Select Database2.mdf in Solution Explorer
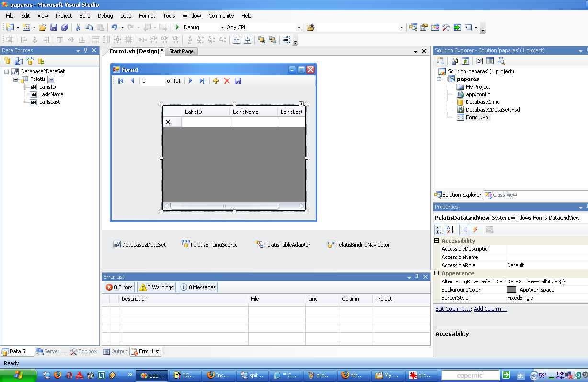 tap(484, 102)
